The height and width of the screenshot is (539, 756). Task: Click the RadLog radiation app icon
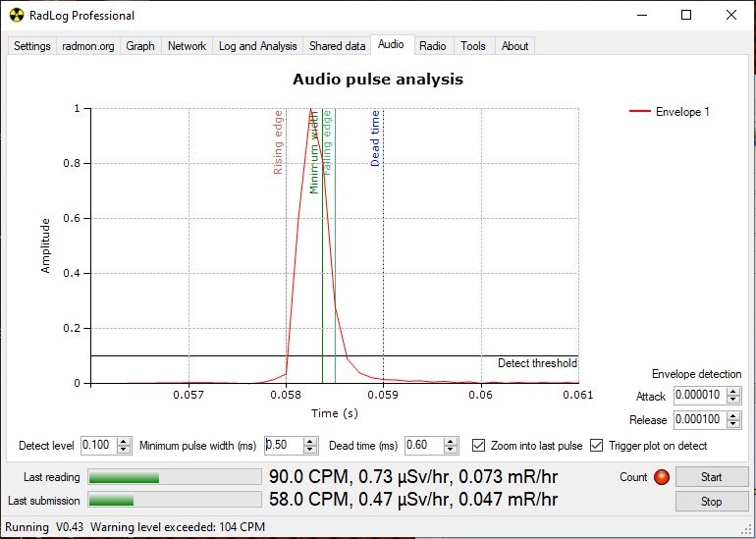[x=16, y=15]
